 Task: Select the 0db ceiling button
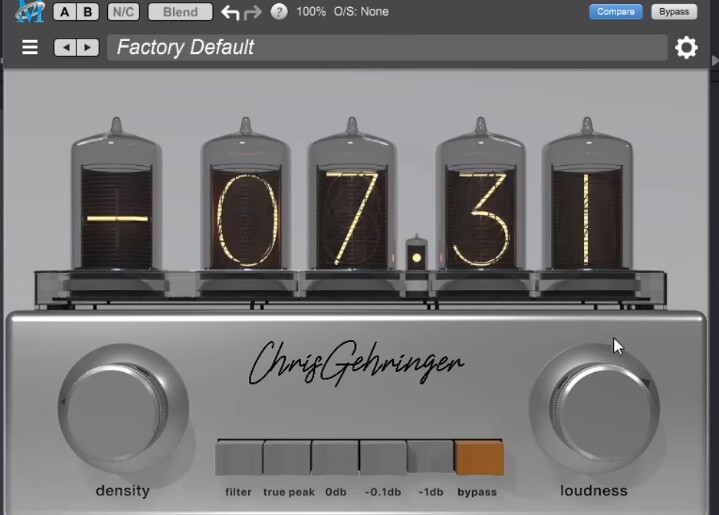coord(335,457)
